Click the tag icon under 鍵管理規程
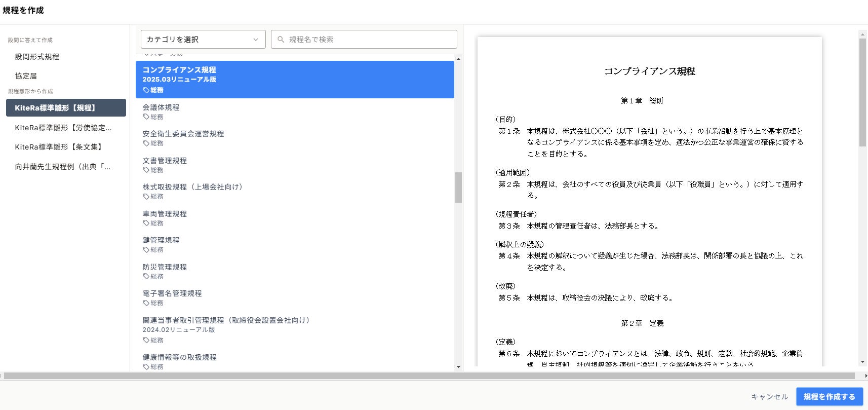 coord(146,250)
